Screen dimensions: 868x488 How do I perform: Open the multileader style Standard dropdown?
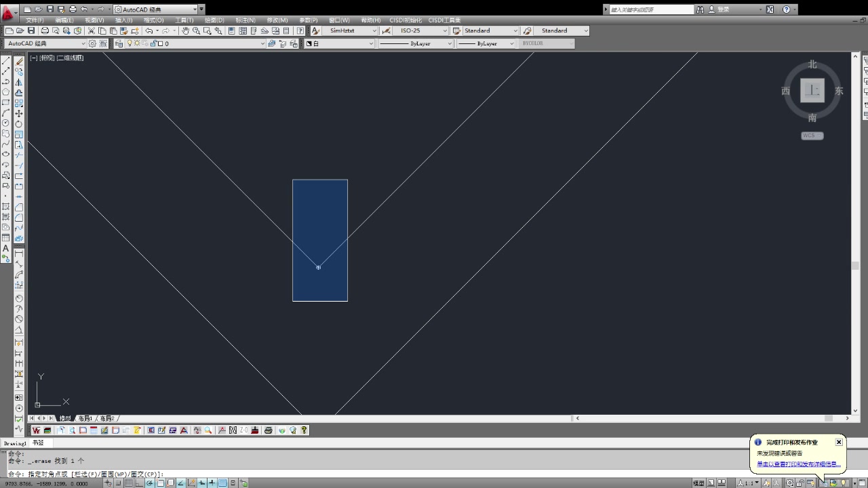pyautogui.click(x=561, y=30)
